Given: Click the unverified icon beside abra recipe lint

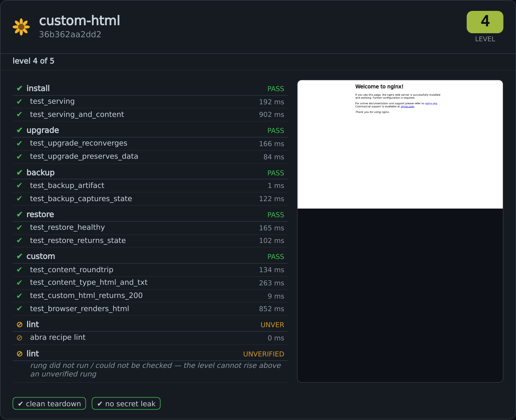Looking at the screenshot, I should pos(19,338).
